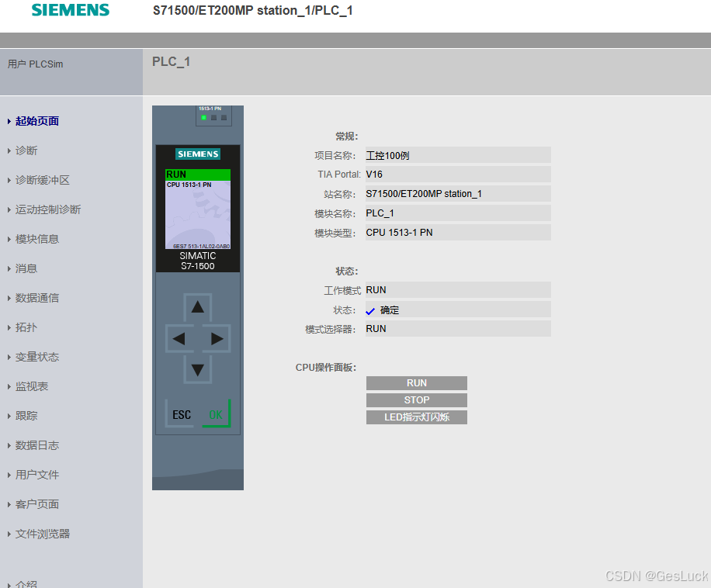The image size is (711, 588).
Task: Open 数据通信 page
Action: (x=37, y=298)
